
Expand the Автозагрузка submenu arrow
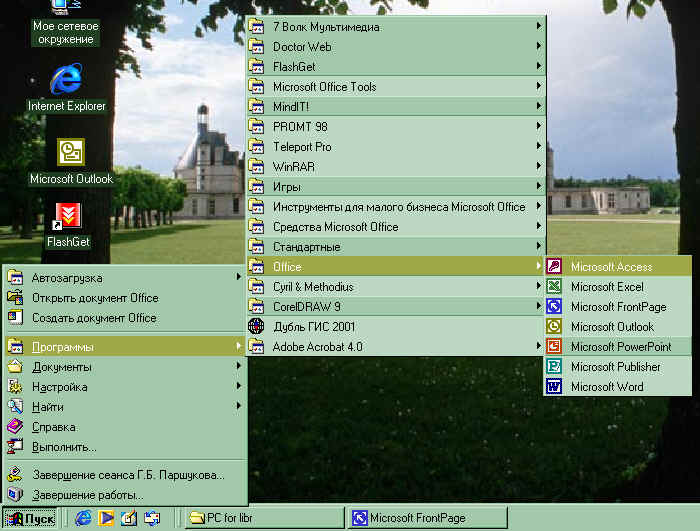click(x=239, y=277)
